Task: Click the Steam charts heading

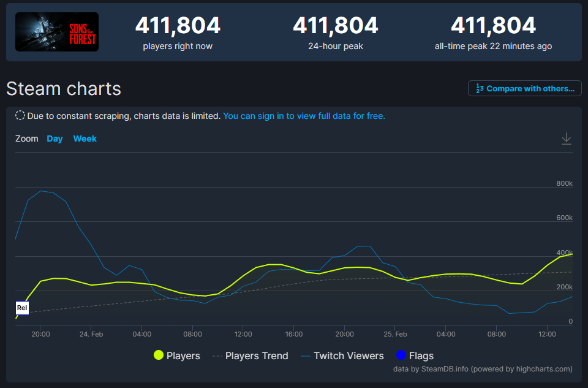Action: (64, 89)
